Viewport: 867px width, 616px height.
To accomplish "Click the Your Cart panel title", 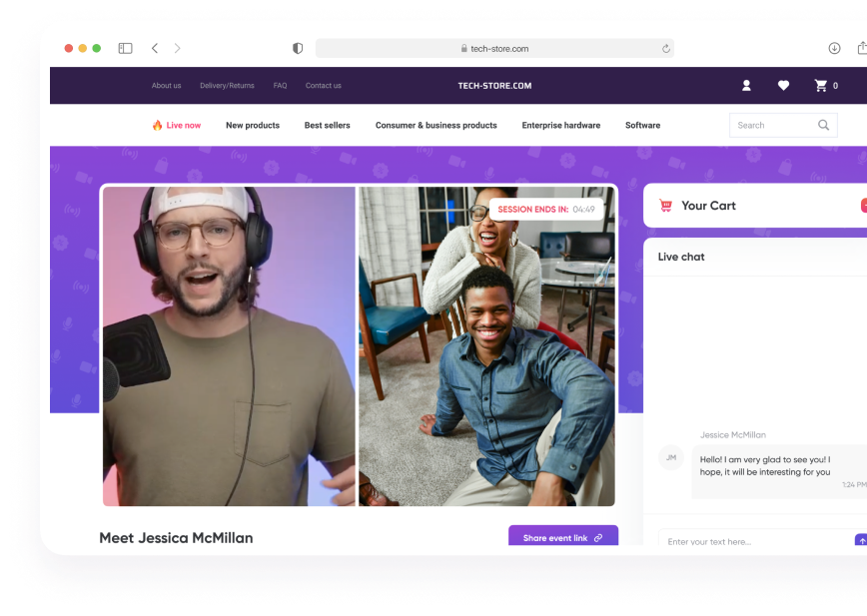I will [x=709, y=206].
